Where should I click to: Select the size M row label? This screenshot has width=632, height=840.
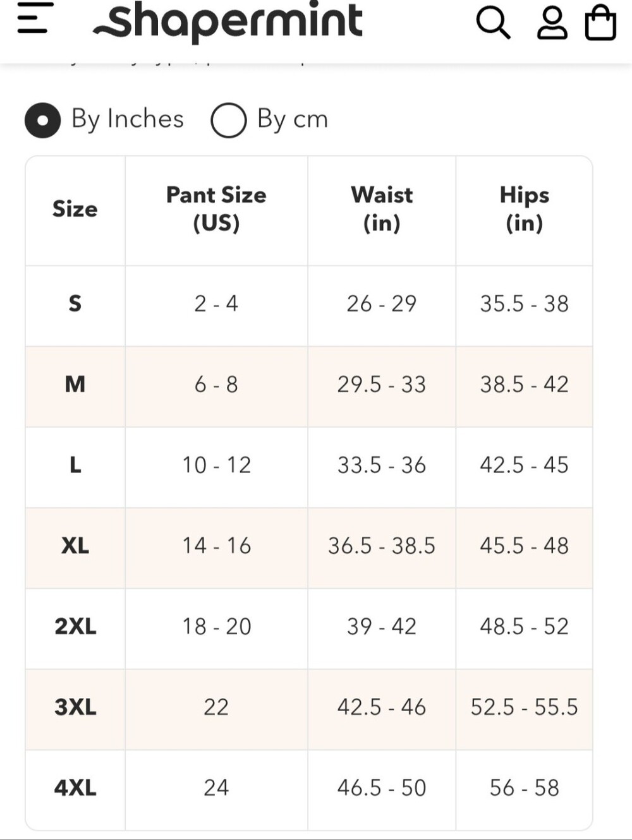[x=75, y=384]
